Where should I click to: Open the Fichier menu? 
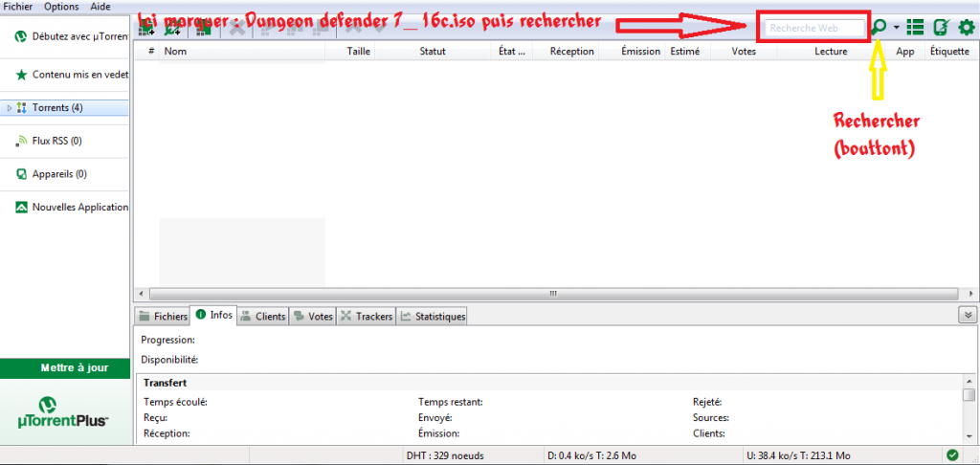(18, 7)
